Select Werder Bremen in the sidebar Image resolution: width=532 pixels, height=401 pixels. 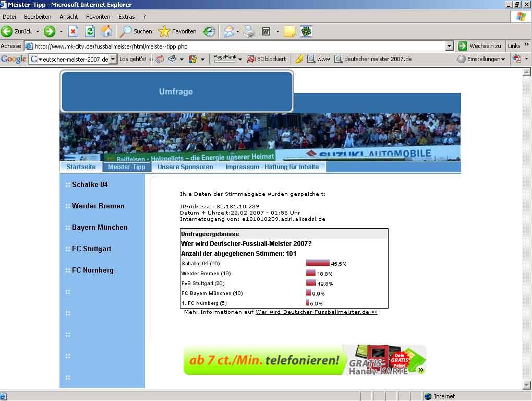click(x=98, y=206)
